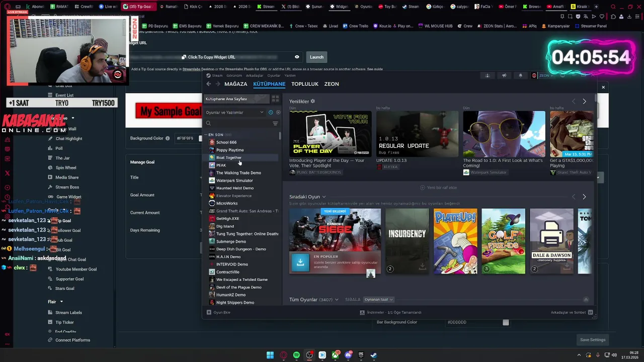Open Xbox app taskbar icon

335,355
